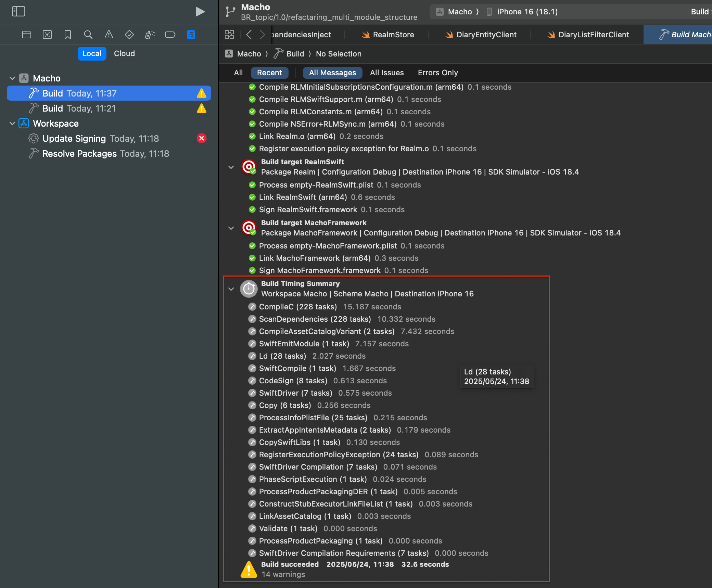
Task: Switch to the Cloud reports segment
Action: pos(124,54)
